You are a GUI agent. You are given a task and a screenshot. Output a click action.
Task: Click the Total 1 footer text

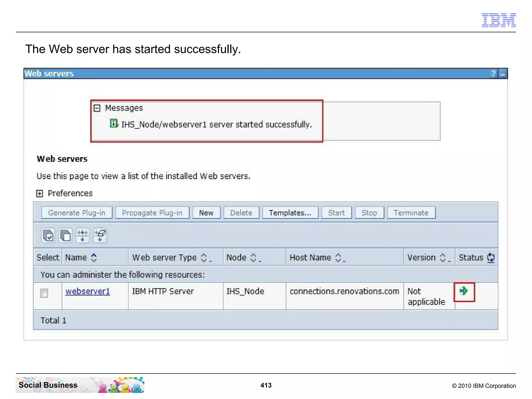[x=53, y=320]
